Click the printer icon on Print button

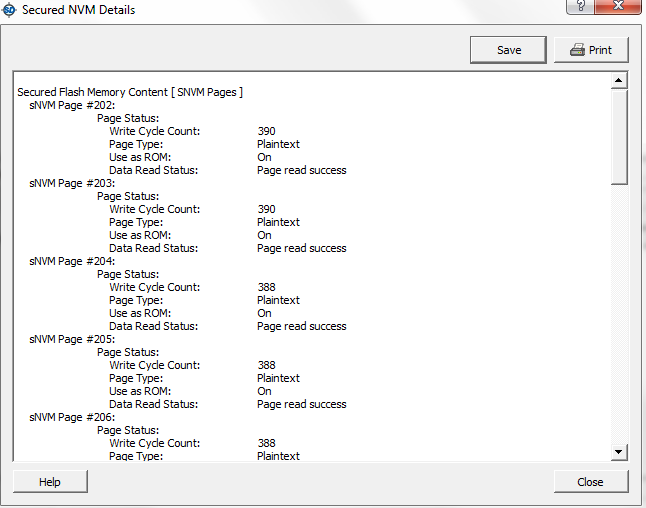(577, 50)
